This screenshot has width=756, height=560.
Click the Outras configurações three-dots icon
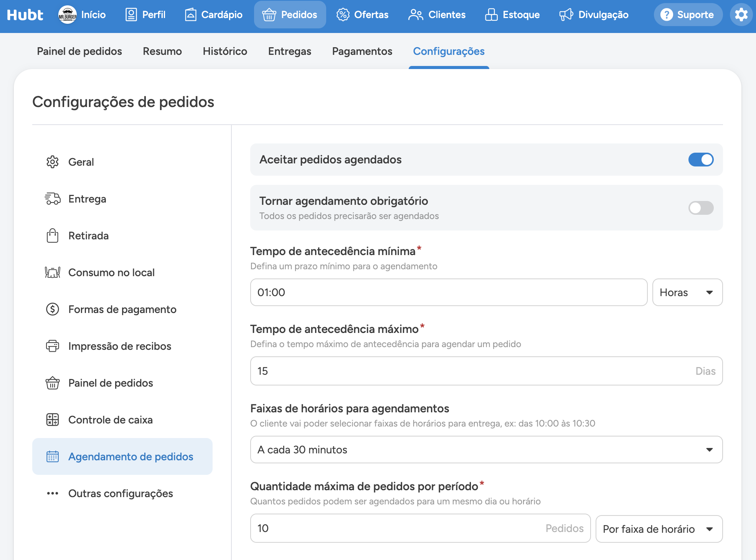point(53,493)
